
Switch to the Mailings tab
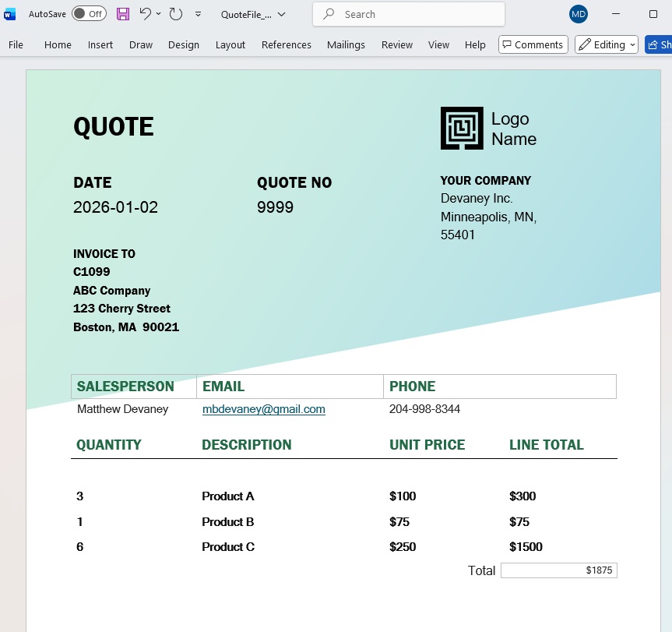pyautogui.click(x=346, y=45)
